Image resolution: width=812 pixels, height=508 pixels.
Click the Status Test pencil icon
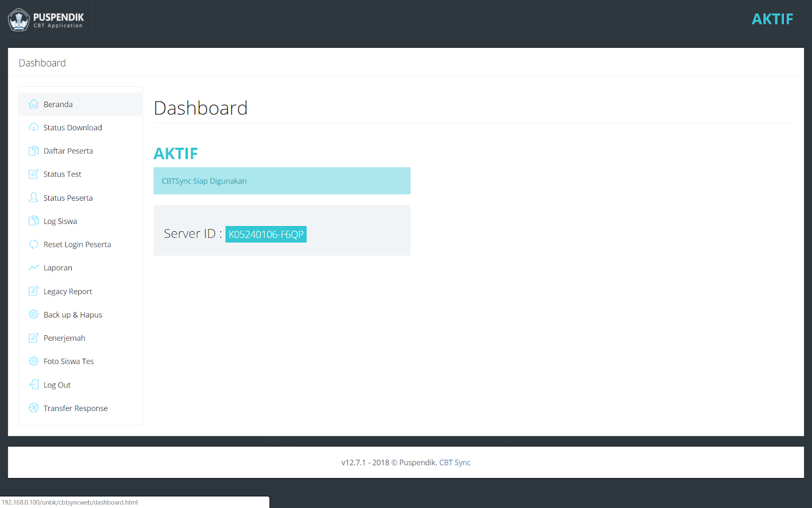[33, 174]
